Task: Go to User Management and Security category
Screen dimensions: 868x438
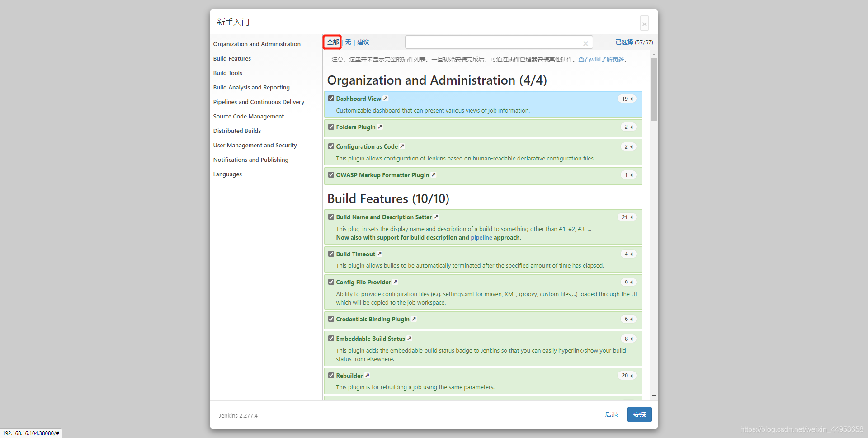Action: pos(255,145)
